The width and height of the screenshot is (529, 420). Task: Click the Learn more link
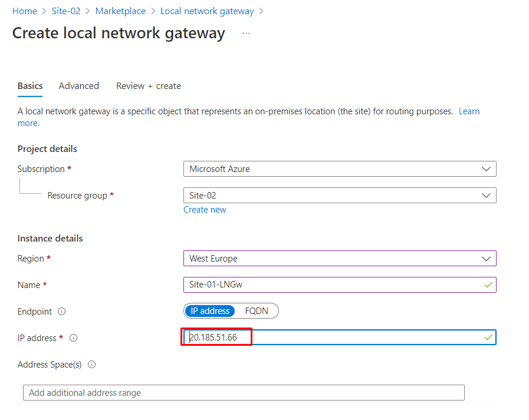point(469,111)
